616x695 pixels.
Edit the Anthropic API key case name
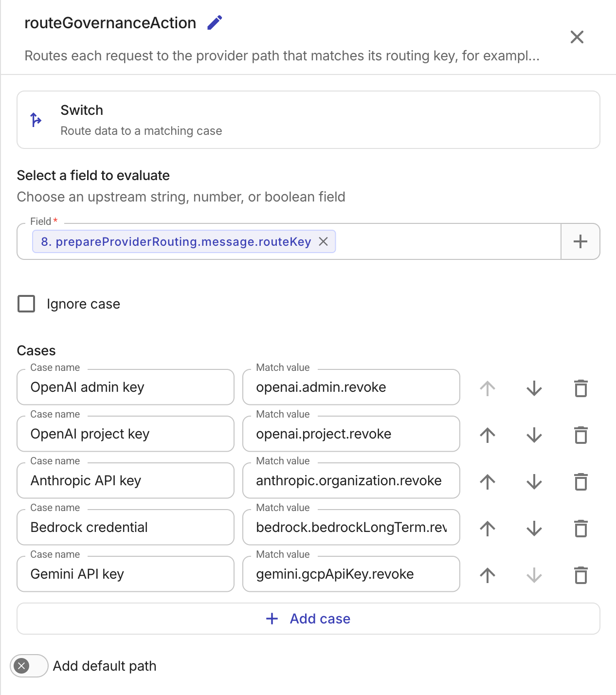tap(126, 480)
